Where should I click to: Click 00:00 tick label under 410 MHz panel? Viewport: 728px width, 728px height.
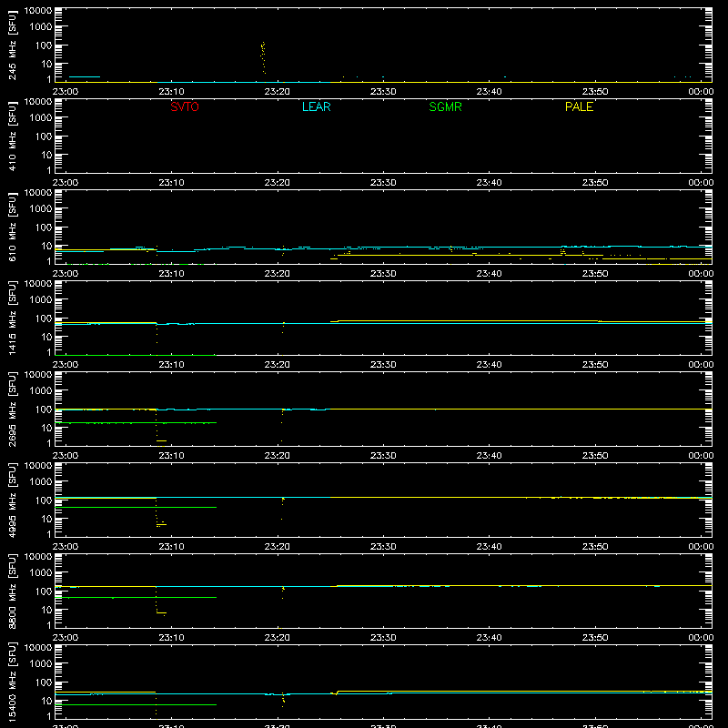pyautogui.click(x=701, y=183)
